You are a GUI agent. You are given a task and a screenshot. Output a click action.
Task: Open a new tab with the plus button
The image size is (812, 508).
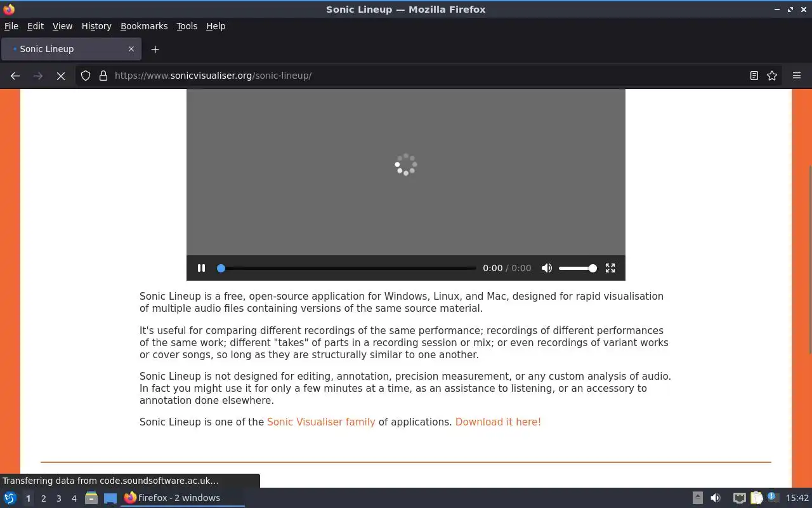[155, 49]
